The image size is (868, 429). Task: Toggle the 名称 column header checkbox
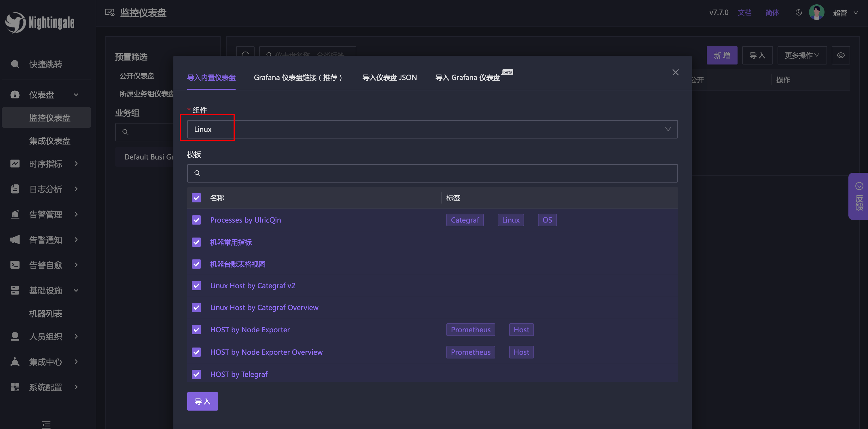point(196,198)
